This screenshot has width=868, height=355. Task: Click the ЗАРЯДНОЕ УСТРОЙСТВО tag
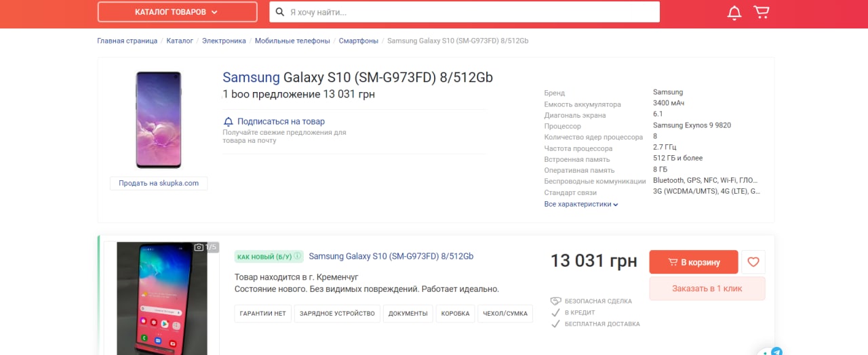click(337, 314)
